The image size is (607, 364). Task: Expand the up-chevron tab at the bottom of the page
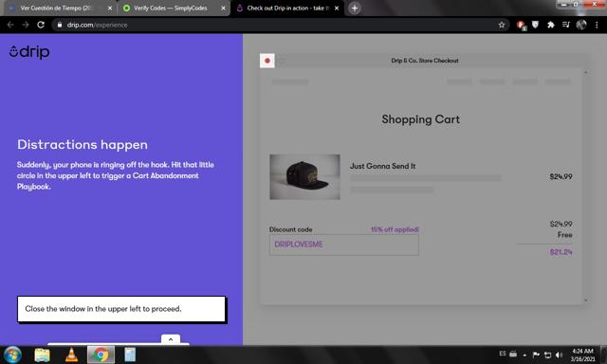pos(171,339)
